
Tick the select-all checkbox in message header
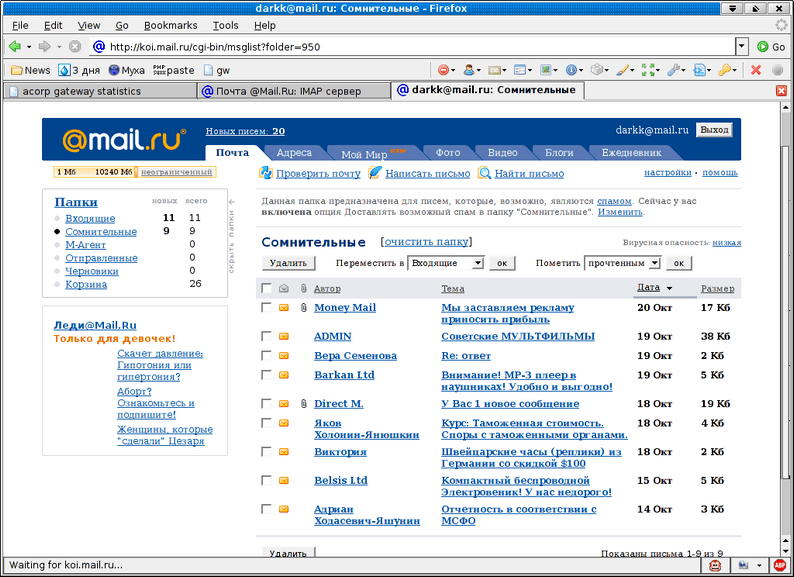266,288
